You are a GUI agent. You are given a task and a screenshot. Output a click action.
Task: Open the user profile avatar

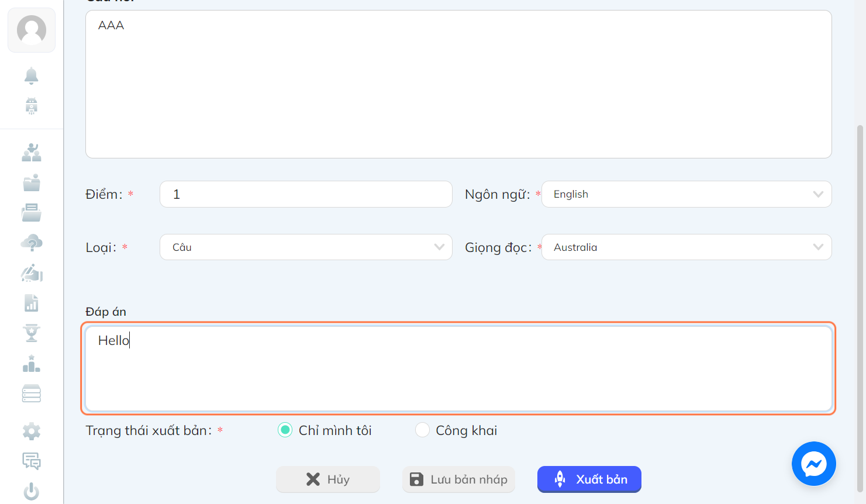pyautogui.click(x=32, y=30)
